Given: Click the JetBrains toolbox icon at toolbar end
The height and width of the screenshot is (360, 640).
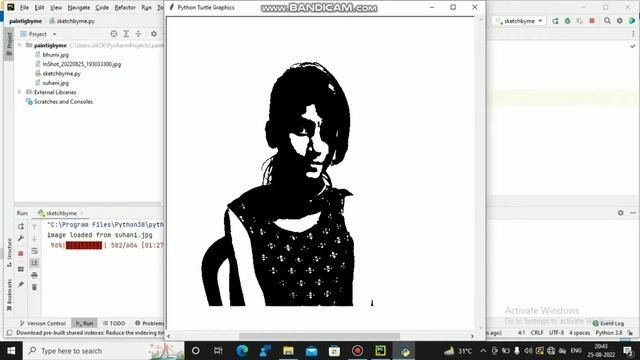Looking at the screenshot, I should click(x=632, y=21).
